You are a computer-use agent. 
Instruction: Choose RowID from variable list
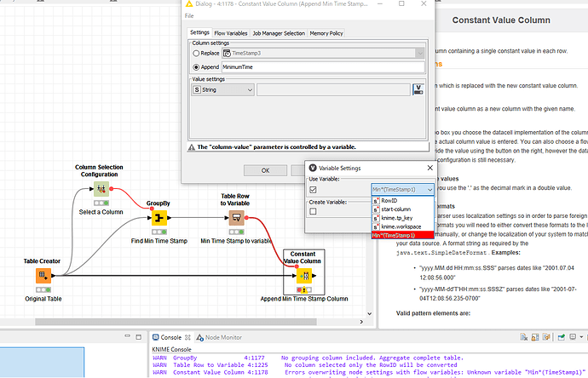(403, 200)
